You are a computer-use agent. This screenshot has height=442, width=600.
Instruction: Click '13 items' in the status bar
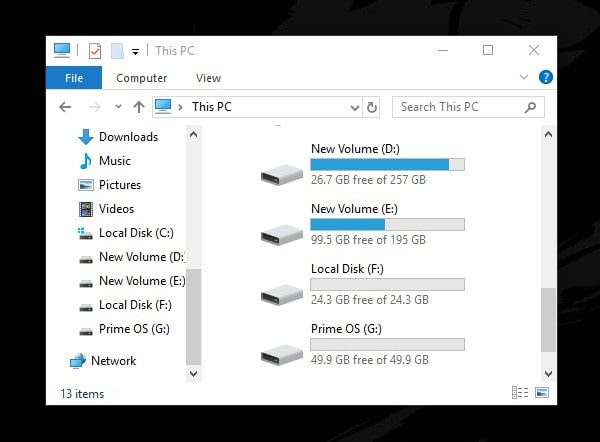click(82, 394)
